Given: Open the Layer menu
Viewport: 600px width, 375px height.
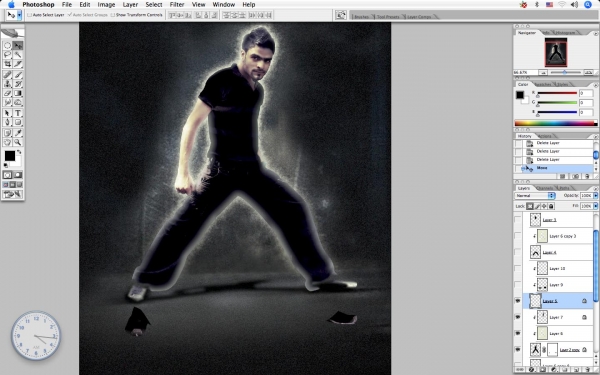Looking at the screenshot, I should 130,5.
